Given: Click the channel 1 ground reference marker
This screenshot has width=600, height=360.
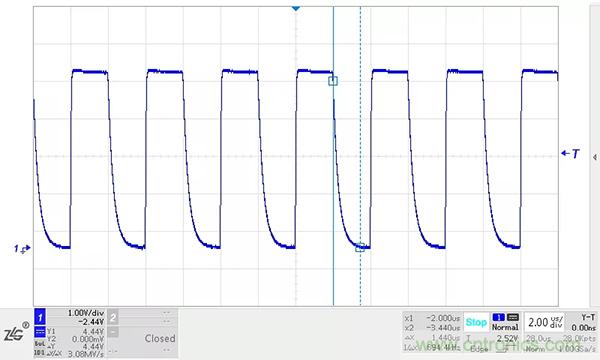Looking at the screenshot, I should click(22, 249).
